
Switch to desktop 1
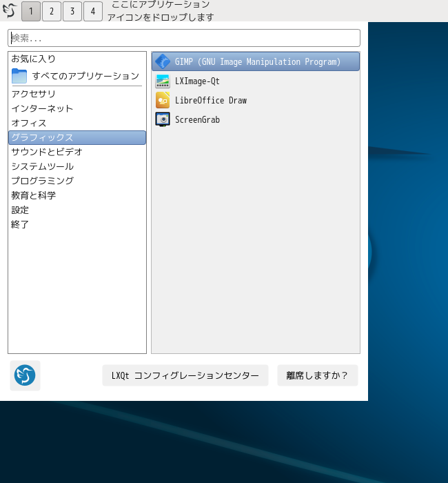[x=31, y=11]
